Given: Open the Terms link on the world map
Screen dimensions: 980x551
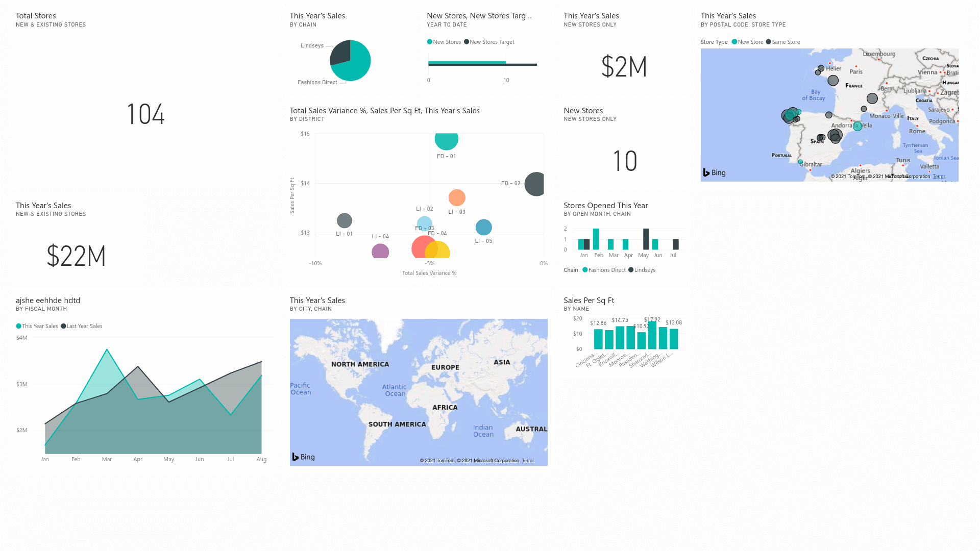Looking at the screenshot, I should (528, 460).
